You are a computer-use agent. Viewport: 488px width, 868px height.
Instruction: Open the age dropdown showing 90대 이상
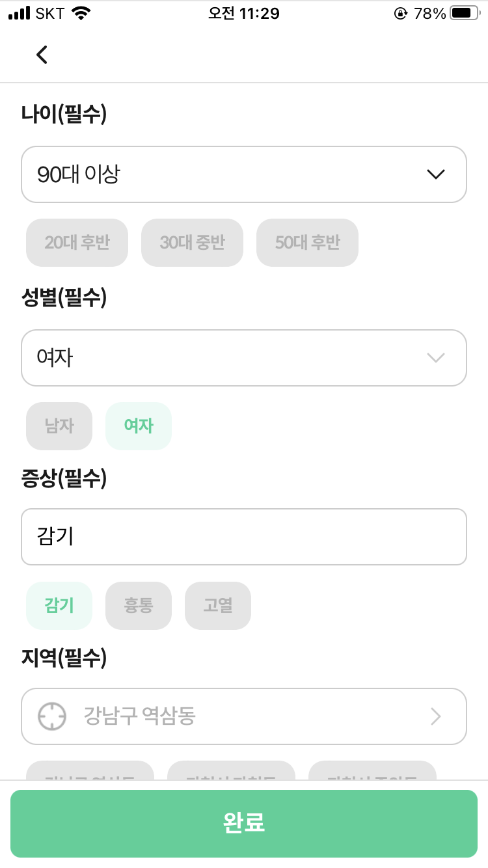point(244,174)
